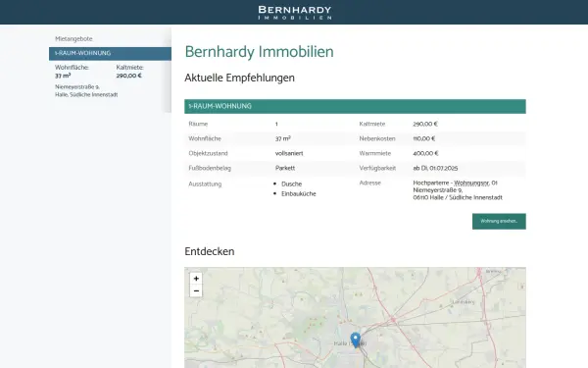Zoom out on the map

[x=196, y=291]
